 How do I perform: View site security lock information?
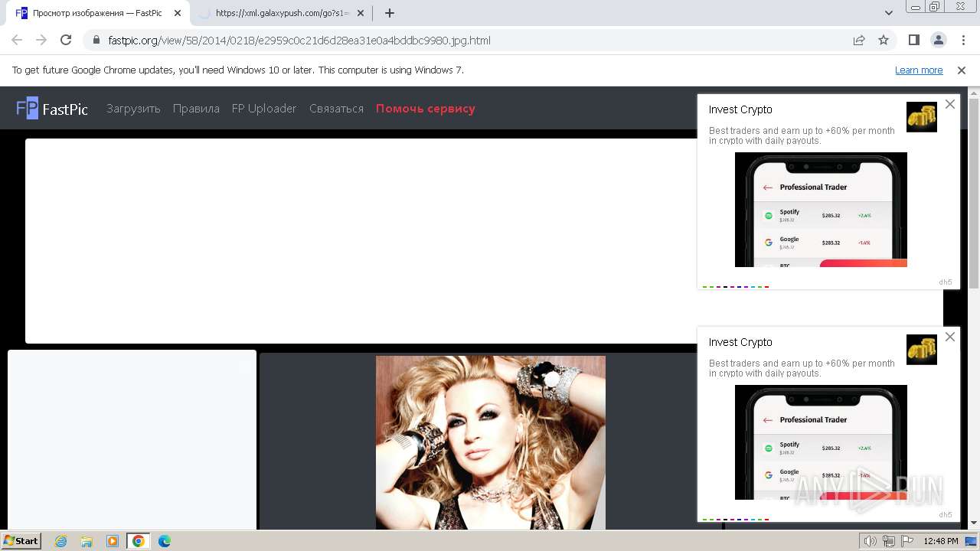(96, 41)
